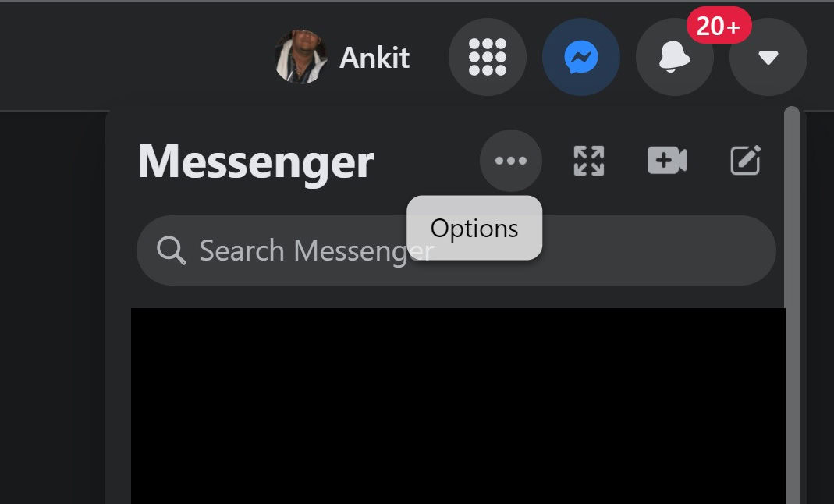Click the blacked-out conversation list area
The height and width of the screenshot is (504, 834).
[458, 406]
